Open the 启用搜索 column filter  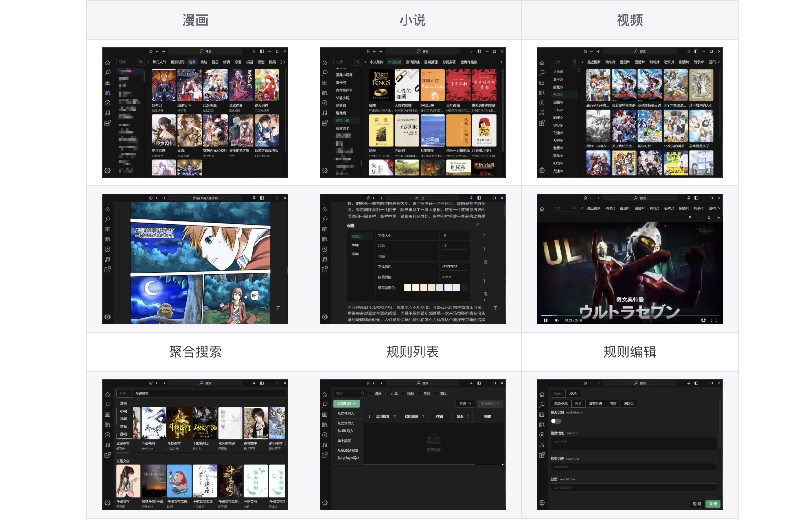click(395, 417)
